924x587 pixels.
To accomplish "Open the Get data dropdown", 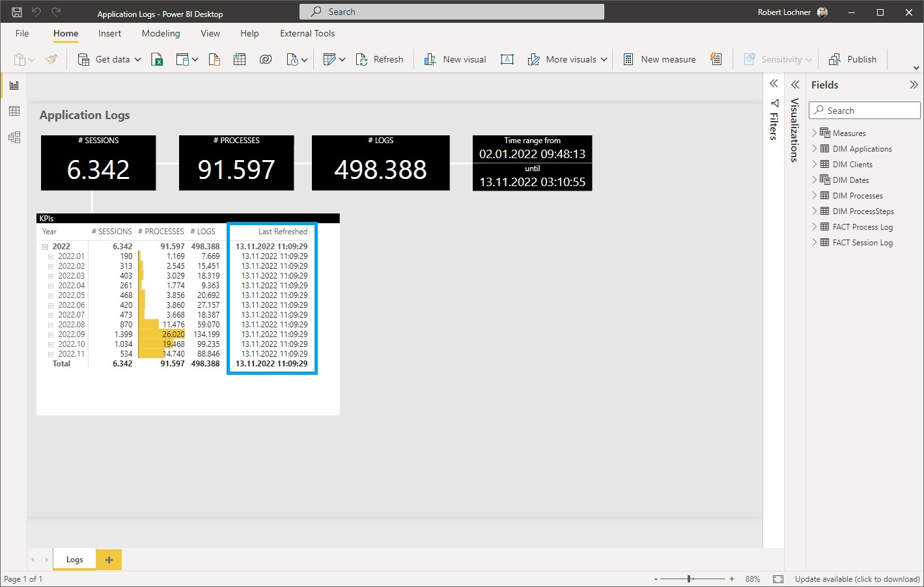I will (x=137, y=59).
